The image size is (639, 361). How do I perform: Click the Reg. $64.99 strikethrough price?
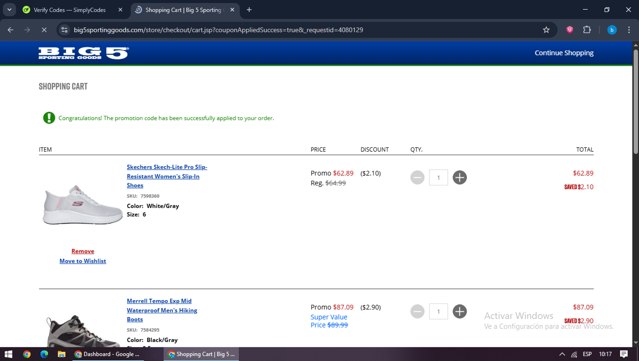click(328, 183)
